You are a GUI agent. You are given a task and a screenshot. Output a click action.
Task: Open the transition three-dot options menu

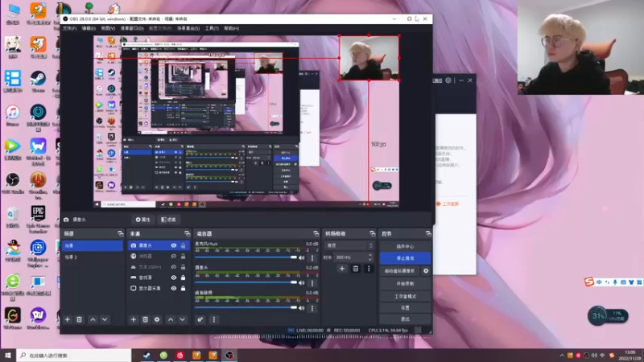[x=369, y=269]
